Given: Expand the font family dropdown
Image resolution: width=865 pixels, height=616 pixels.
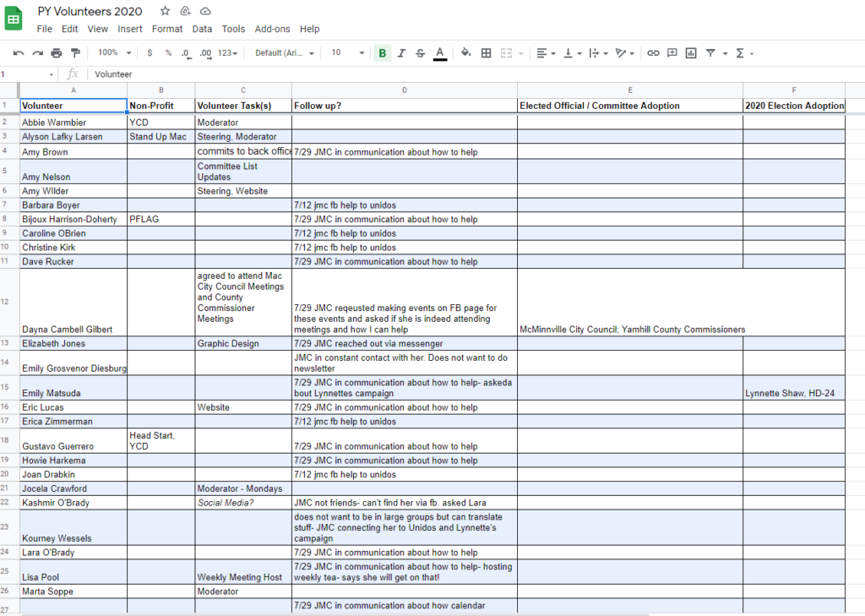Looking at the screenshot, I should (285, 53).
